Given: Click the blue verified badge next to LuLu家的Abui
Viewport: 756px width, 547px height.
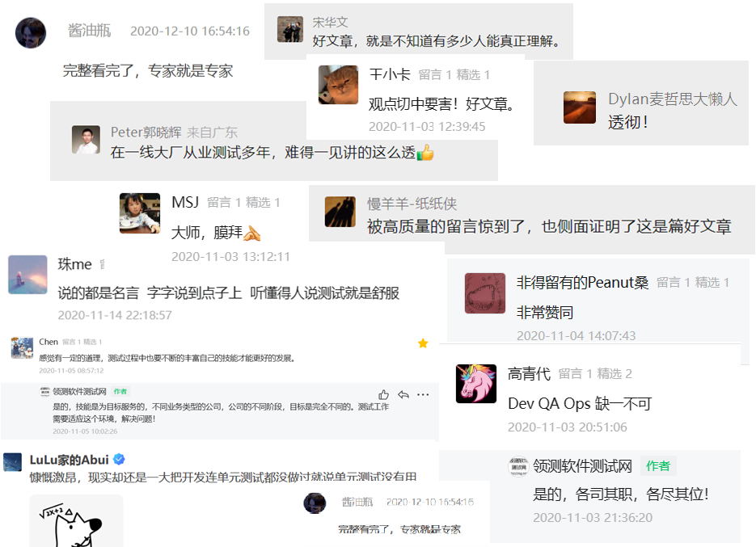Looking at the screenshot, I should point(119,459).
